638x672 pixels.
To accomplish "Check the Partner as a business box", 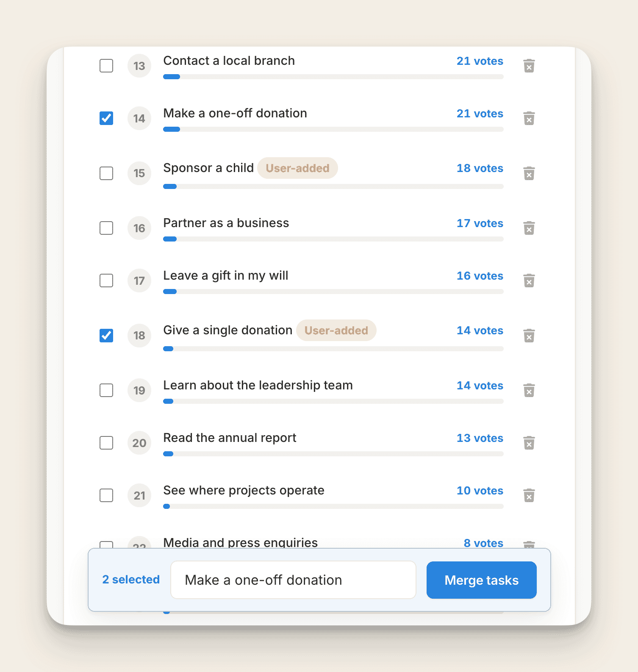I will [x=106, y=228].
